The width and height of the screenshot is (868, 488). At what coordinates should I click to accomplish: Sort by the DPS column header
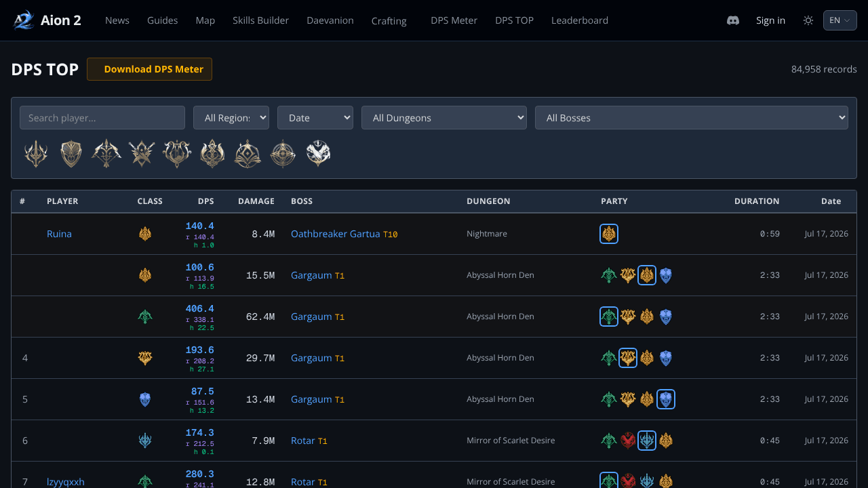point(206,201)
